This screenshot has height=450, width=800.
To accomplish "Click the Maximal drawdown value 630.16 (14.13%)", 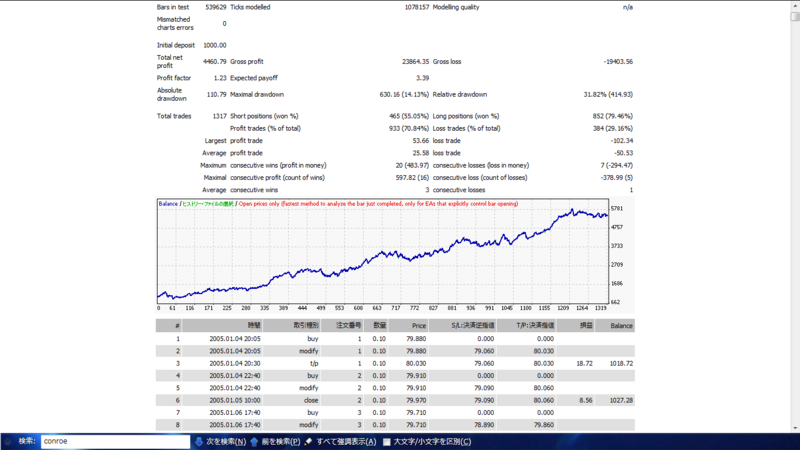I will click(x=404, y=94).
